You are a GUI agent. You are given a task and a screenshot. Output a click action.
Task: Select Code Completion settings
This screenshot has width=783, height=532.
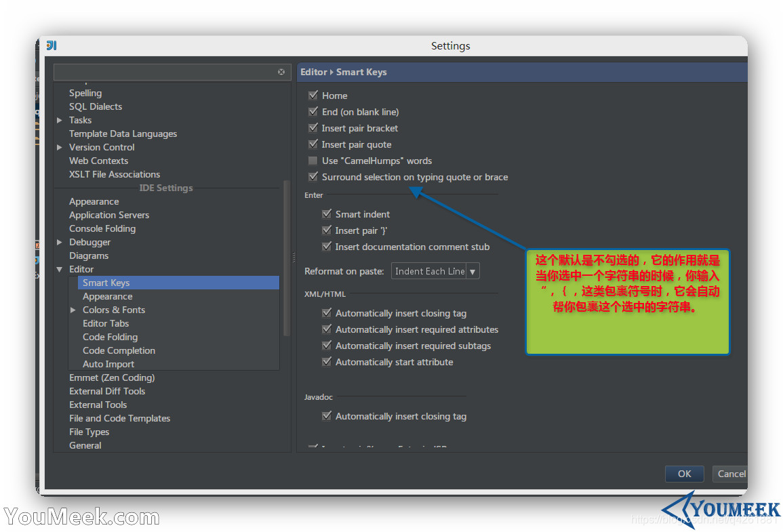119,350
